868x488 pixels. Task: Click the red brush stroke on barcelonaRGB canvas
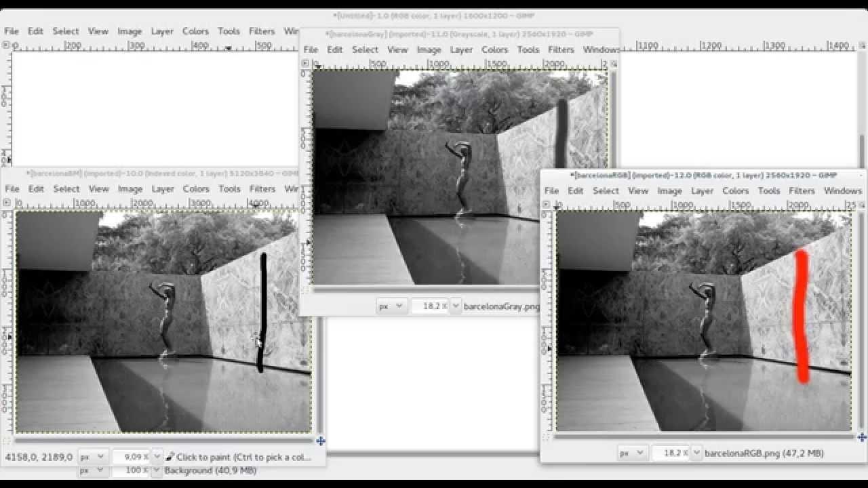(802, 315)
